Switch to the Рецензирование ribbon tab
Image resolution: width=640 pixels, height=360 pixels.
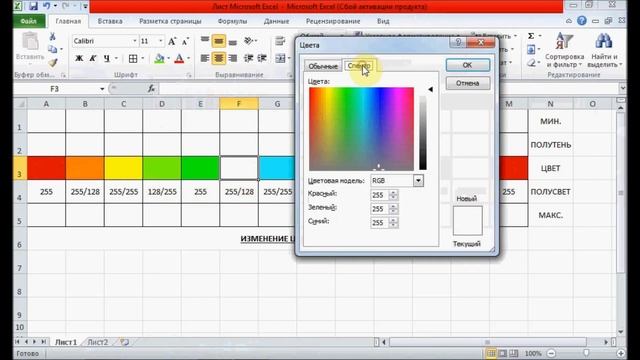click(333, 21)
